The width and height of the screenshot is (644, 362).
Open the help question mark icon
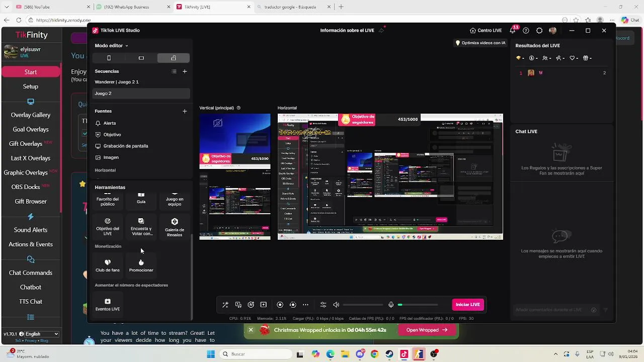[526, 31]
